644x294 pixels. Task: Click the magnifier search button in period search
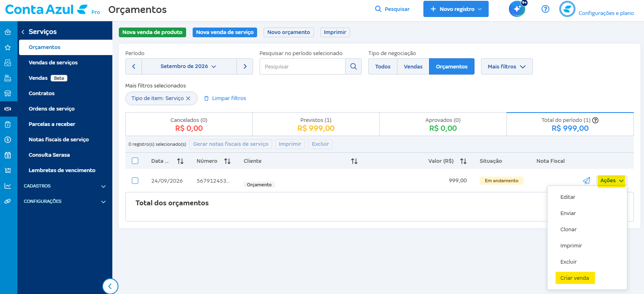[354, 66]
